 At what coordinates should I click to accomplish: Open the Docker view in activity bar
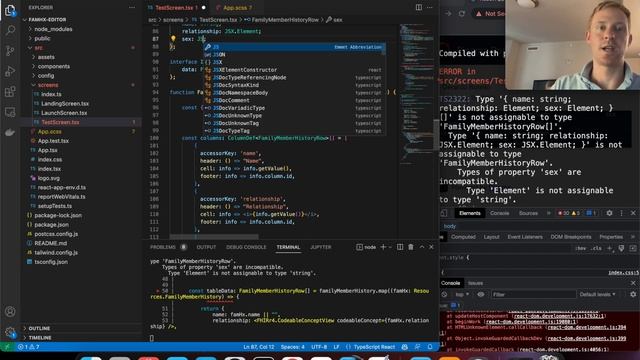point(10,132)
